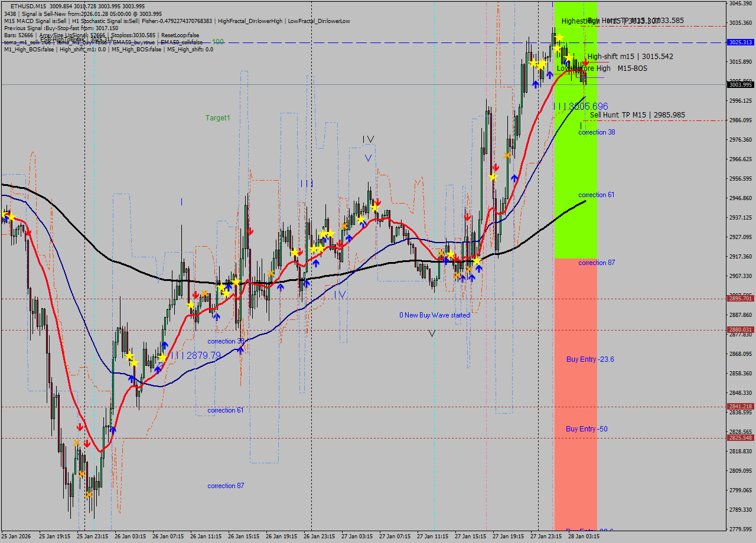Screen dimensions: 756x543
Task: Click the '0 New Buy Wave started' text
Action: point(435,315)
